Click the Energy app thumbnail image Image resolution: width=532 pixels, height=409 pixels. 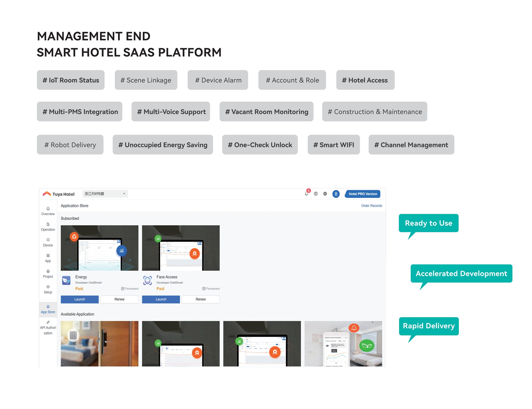coord(99,248)
